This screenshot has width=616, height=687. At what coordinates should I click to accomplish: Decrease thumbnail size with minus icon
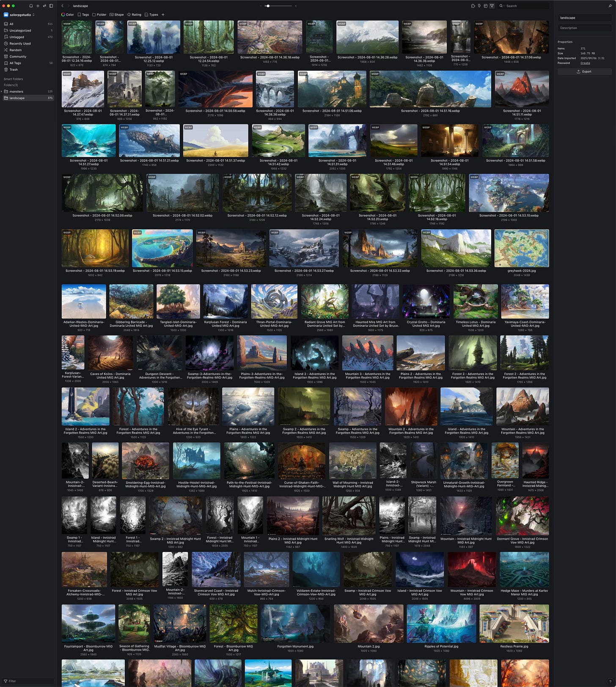[x=261, y=6]
